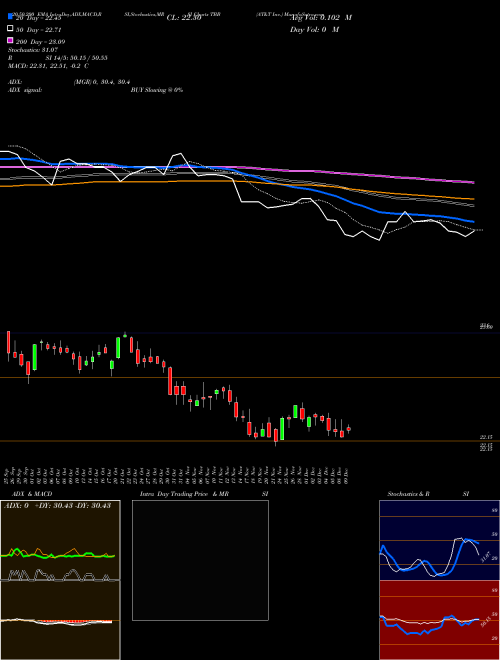This screenshot has height=660, width=500.
Task: Click the 22.15 price axis label
Action: 487,437
